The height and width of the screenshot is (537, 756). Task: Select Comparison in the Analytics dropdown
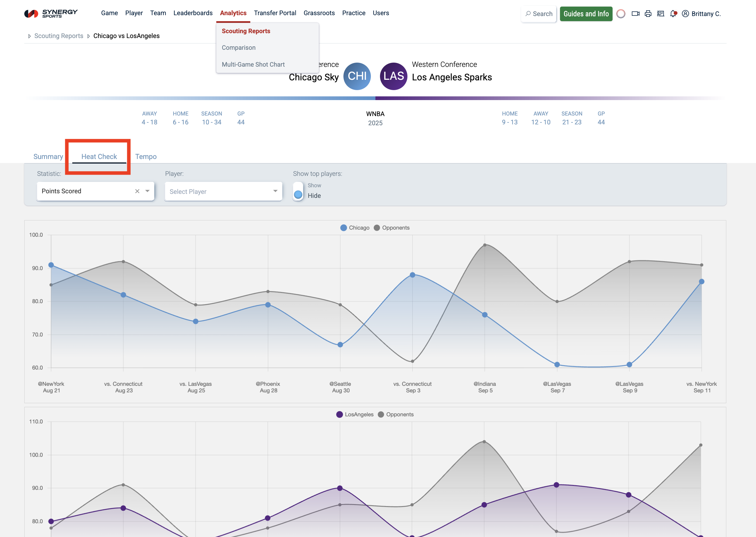239,48
